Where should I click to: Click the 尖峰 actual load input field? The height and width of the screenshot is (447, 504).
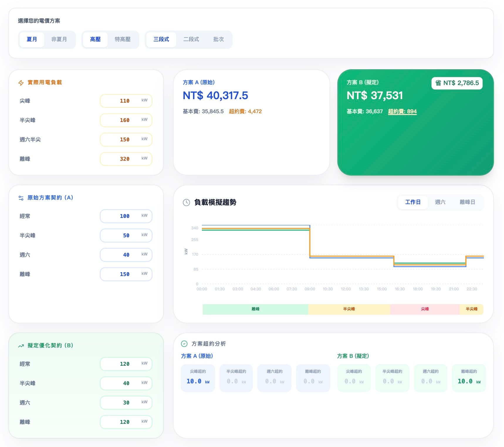click(126, 101)
